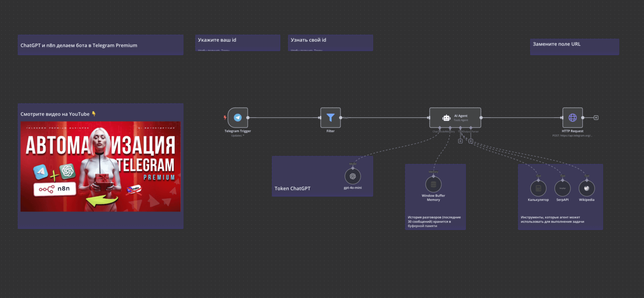Image resolution: width=644 pixels, height=298 pixels.
Task: Click the 'SerpAPI' label text
Action: [x=563, y=200]
